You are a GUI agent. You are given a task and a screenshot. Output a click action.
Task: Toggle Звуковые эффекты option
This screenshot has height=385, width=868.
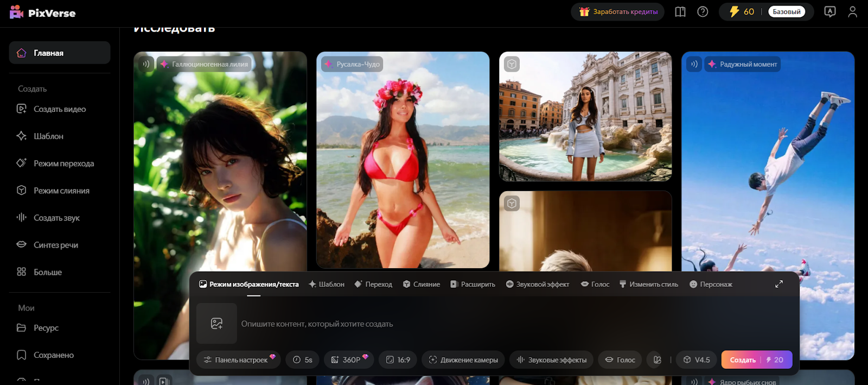coord(551,359)
